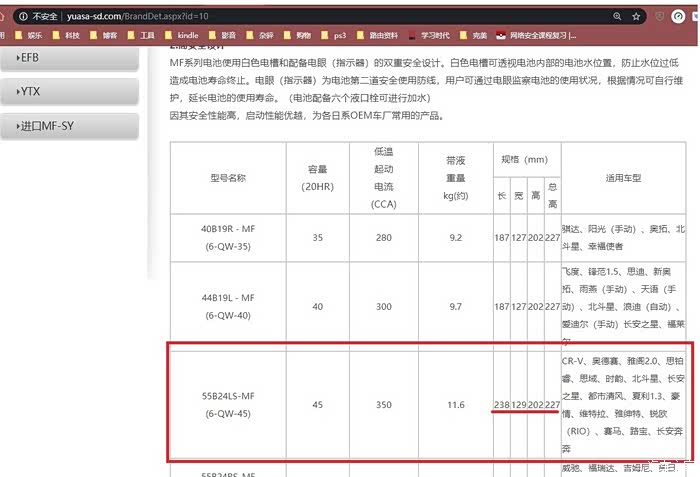The width and height of the screenshot is (700, 477).
Task: Open the kindle bookmark folder
Action: click(x=182, y=35)
